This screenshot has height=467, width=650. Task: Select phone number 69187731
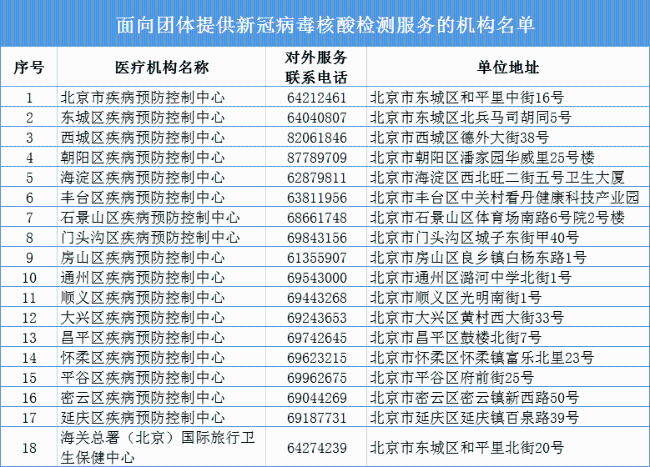tap(317, 417)
